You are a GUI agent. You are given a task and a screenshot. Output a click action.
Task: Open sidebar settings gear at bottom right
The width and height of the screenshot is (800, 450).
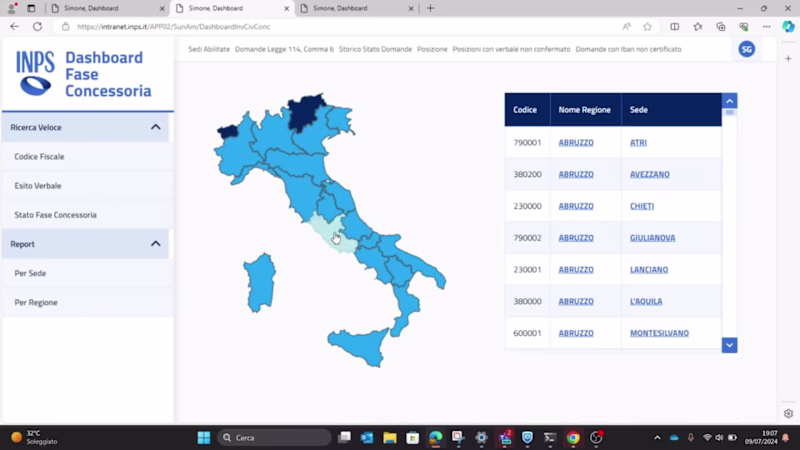[x=788, y=414]
